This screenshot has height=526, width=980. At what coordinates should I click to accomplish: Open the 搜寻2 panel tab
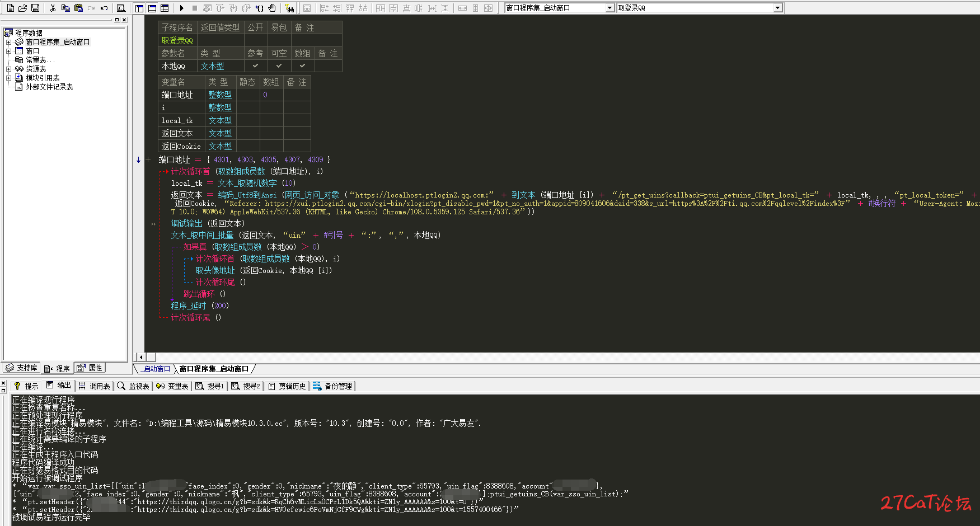click(x=246, y=386)
